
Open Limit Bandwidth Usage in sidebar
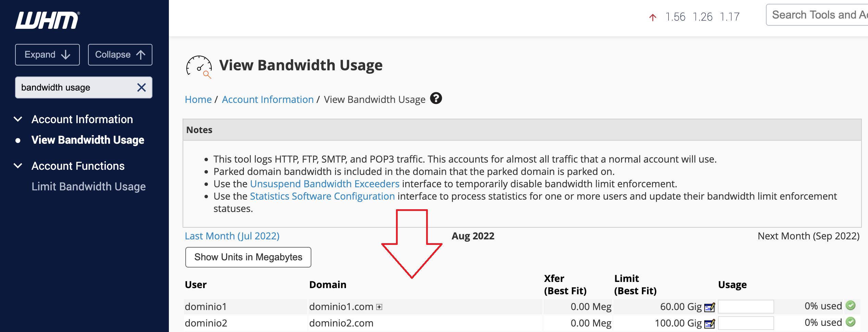click(x=88, y=187)
